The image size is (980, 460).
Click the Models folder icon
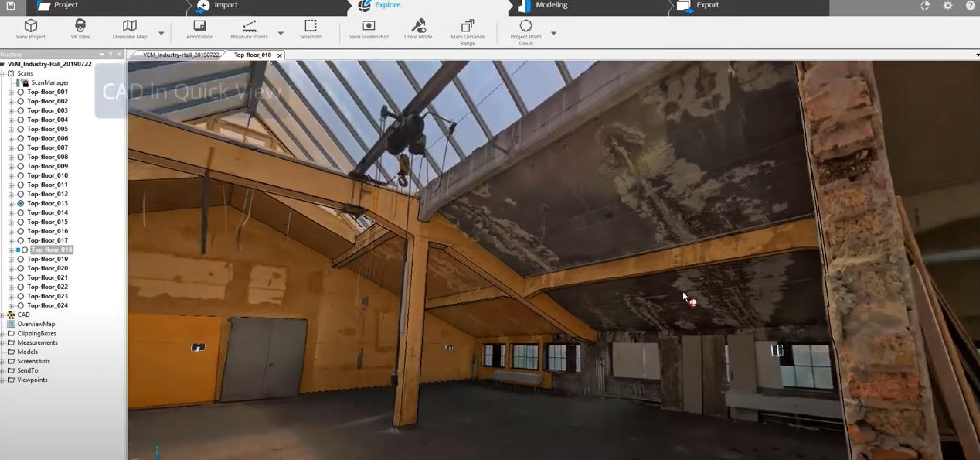11,352
